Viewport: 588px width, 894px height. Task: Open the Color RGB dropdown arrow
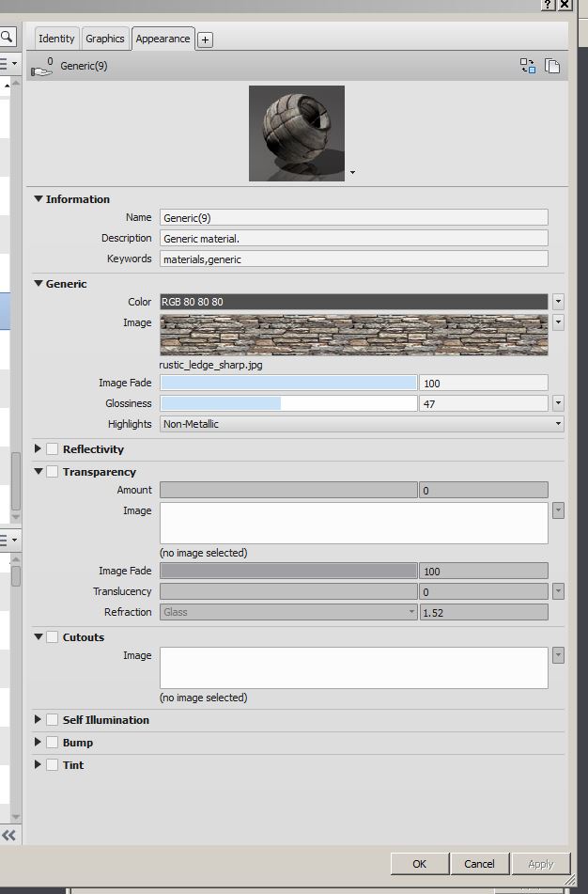558,302
